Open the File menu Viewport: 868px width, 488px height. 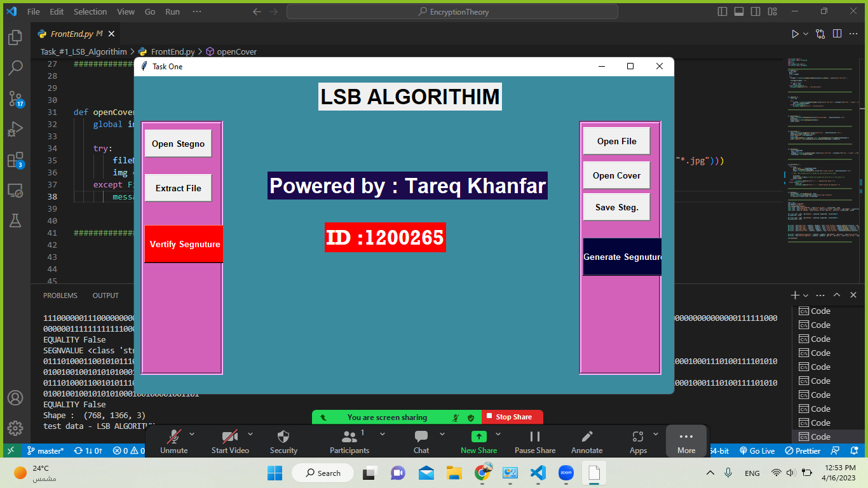[x=34, y=11]
